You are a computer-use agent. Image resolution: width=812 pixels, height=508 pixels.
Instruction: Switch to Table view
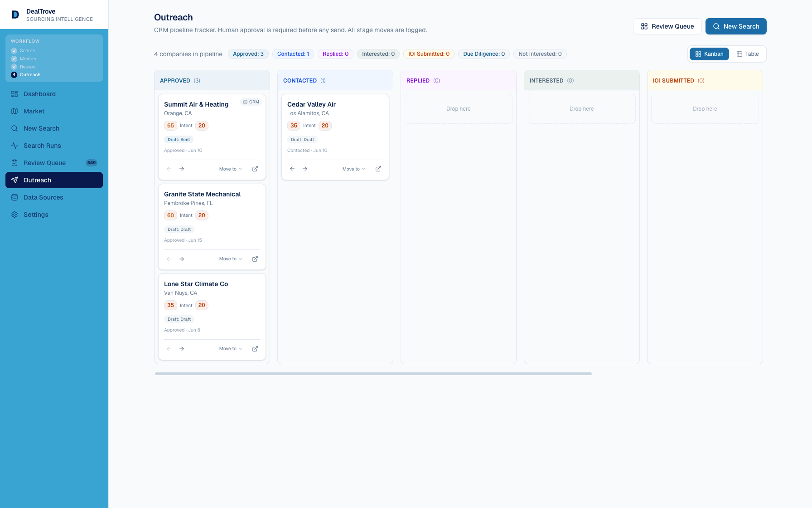point(748,54)
